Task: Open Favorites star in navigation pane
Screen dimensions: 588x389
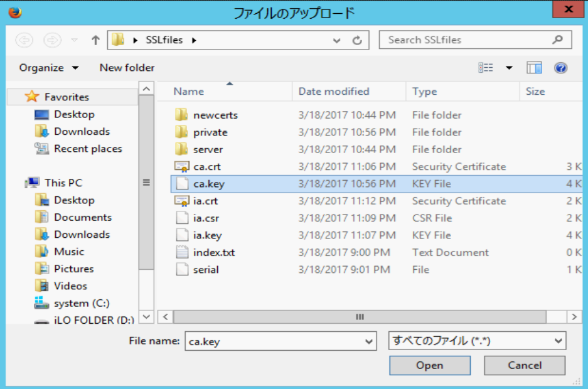Action: pyautogui.click(x=32, y=97)
